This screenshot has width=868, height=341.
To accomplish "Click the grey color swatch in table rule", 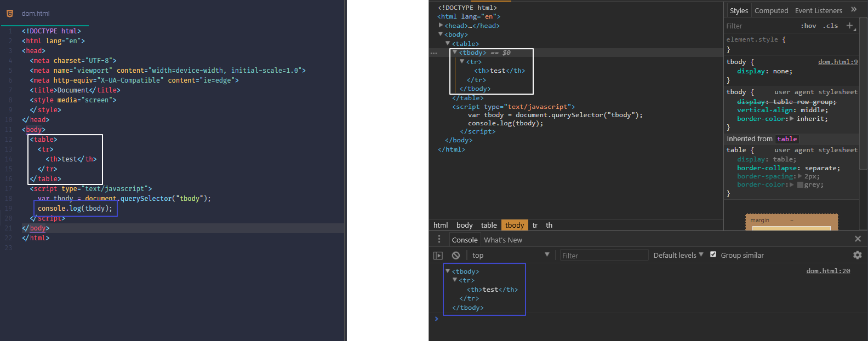I will [800, 184].
